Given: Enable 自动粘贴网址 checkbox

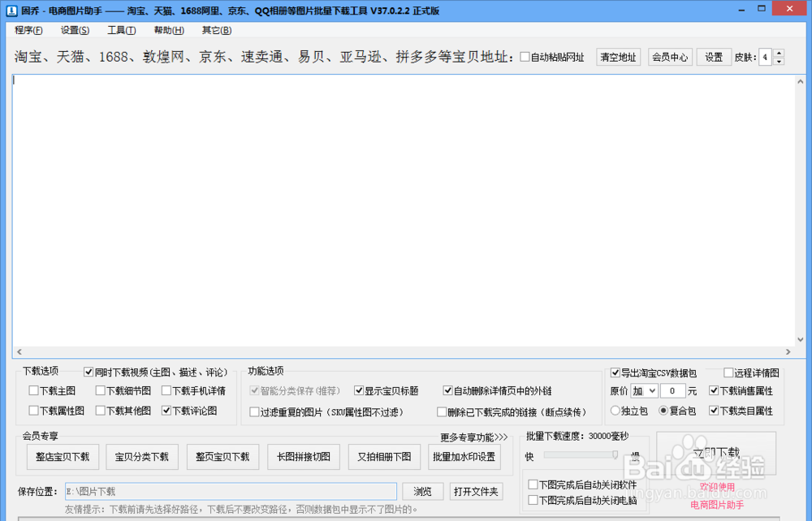Looking at the screenshot, I should (x=525, y=57).
